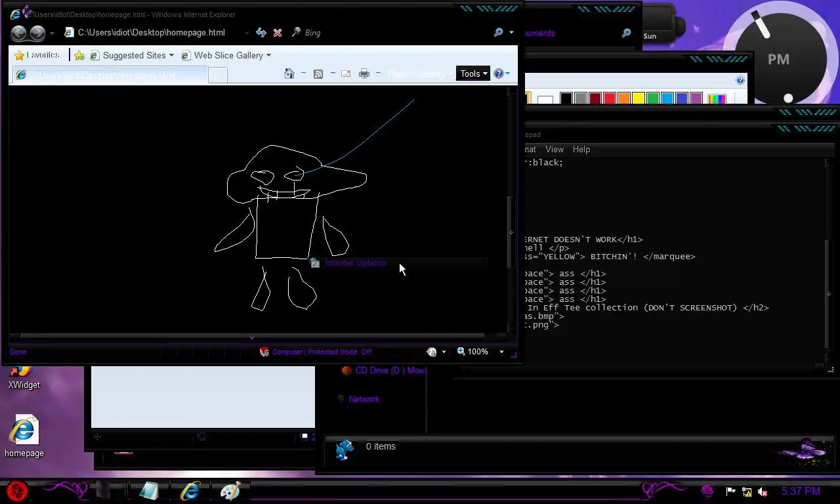This screenshot has height=504, width=840.
Task: Open the Favorites star button
Action: click(x=37, y=55)
